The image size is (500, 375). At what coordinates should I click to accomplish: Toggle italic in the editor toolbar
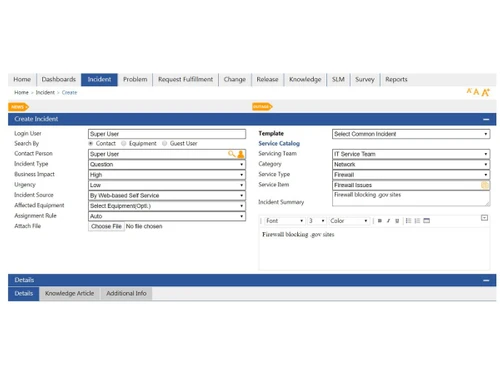click(x=388, y=221)
